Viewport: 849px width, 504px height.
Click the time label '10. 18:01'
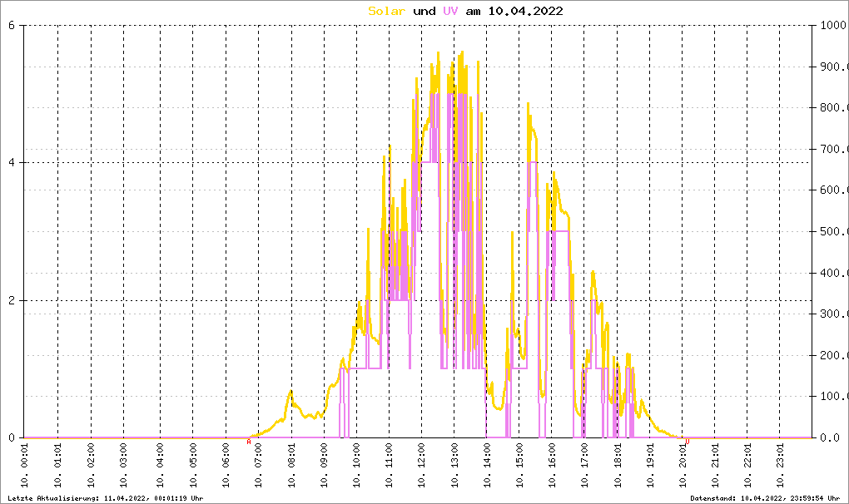618,466
